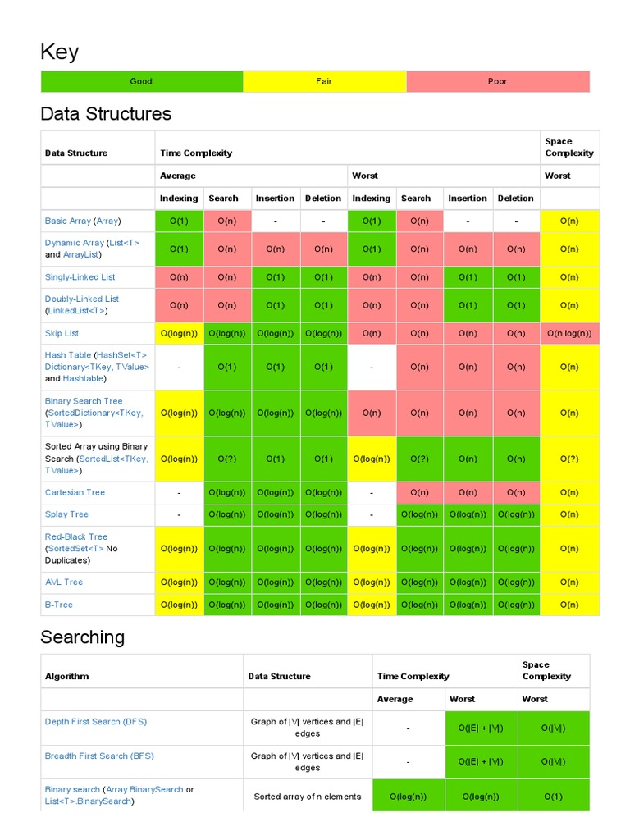The image size is (630, 840).
Task: Click the red Poor key swatch
Action: coord(498,81)
